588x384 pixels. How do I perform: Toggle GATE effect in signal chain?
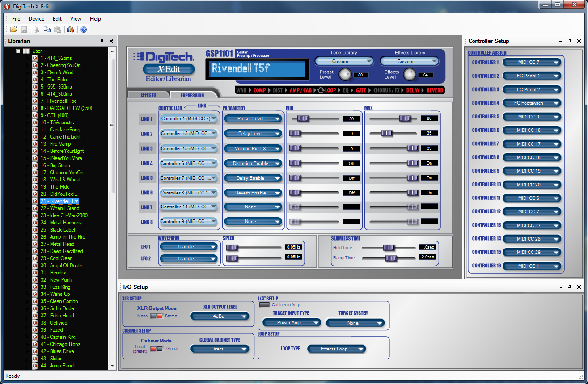pyautogui.click(x=361, y=90)
